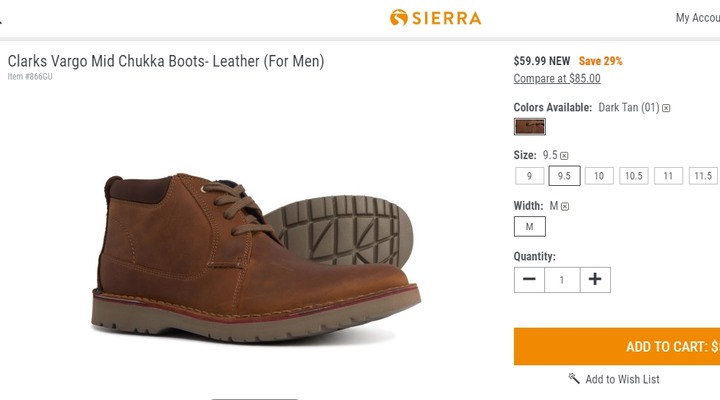Screen dimensions: 720x400
Task: Choose size 10.5
Action: tap(634, 176)
